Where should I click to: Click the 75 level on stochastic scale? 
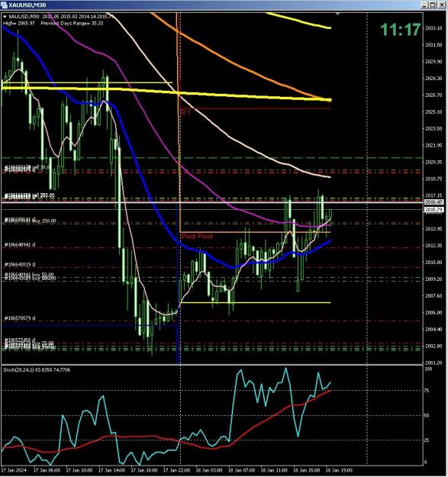pos(427,391)
